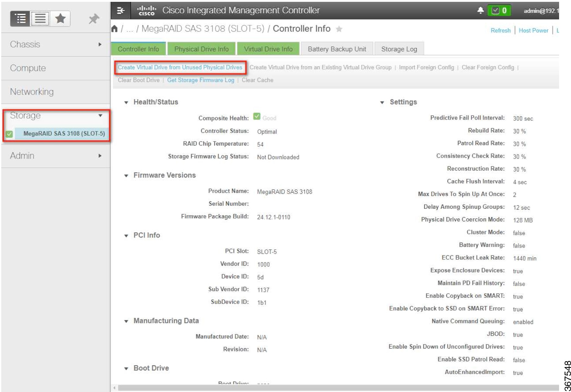Toggle the navigation menu collapse icon
Viewport: 571px width, 392px height.
coord(121,11)
